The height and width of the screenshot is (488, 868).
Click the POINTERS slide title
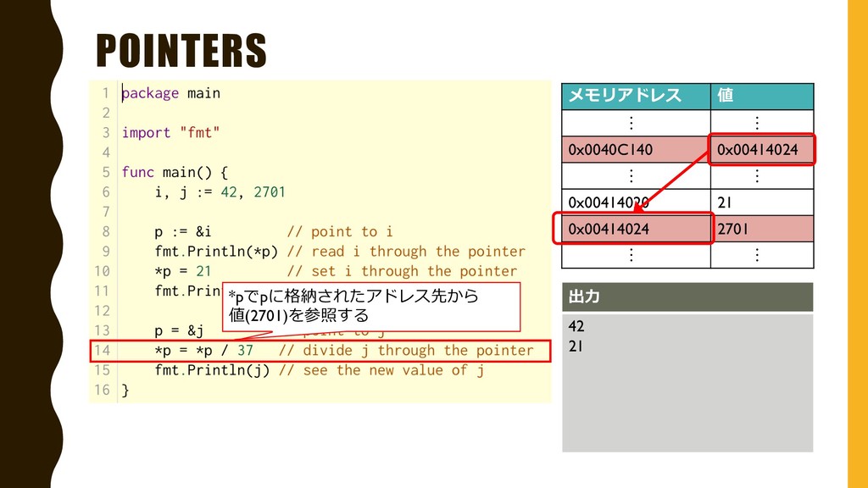click(181, 50)
